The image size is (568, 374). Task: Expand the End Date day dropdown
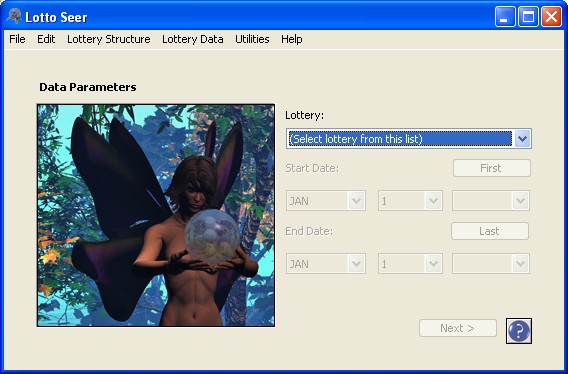433,263
